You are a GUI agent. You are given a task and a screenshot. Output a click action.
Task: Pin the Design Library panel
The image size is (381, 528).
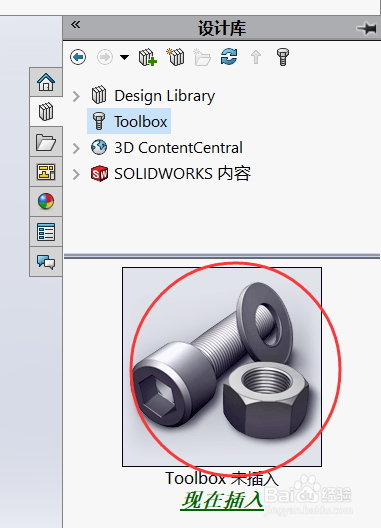(x=367, y=28)
